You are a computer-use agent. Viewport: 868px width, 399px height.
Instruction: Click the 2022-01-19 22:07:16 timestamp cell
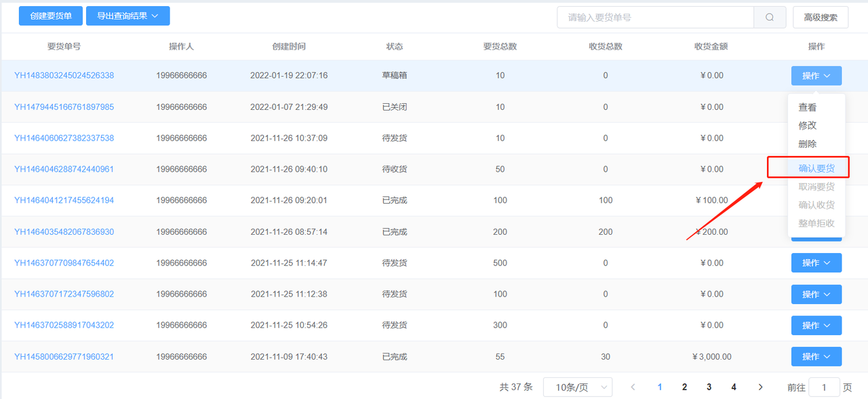click(x=289, y=75)
